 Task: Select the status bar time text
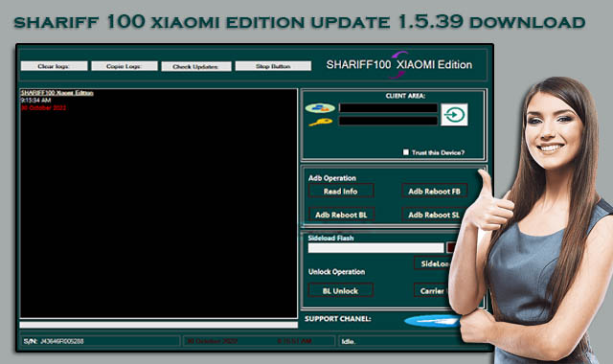pos(294,341)
